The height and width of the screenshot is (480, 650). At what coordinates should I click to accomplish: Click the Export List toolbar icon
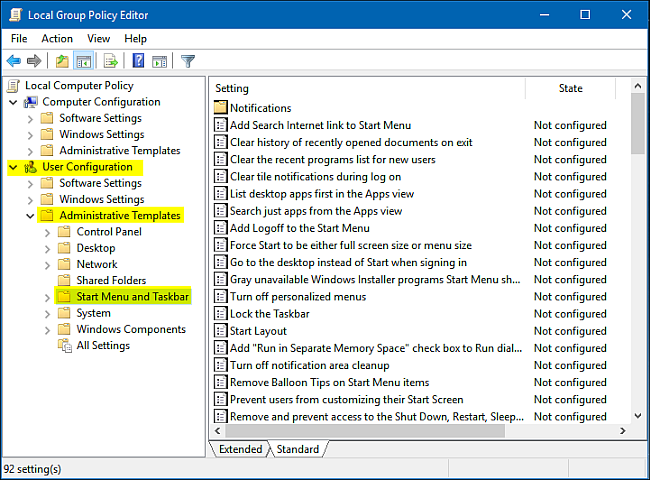click(111, 61)
